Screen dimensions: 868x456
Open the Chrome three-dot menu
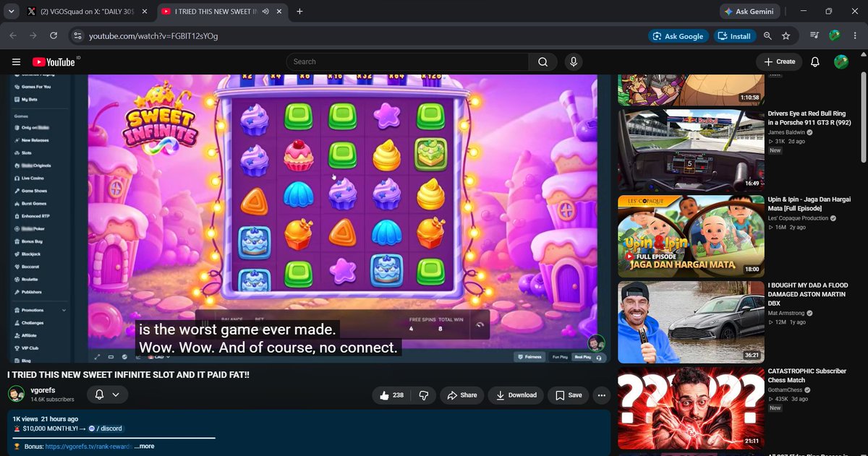[854, 35]
